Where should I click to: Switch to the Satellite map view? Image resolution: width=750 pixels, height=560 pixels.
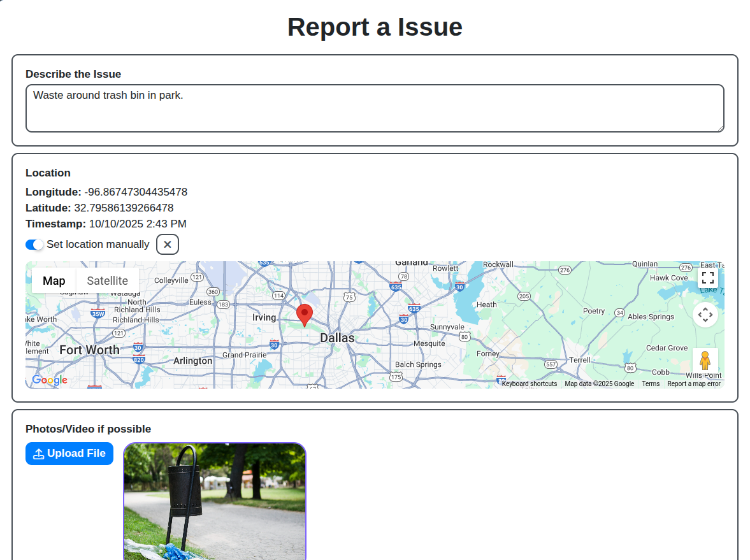[107, 280]
